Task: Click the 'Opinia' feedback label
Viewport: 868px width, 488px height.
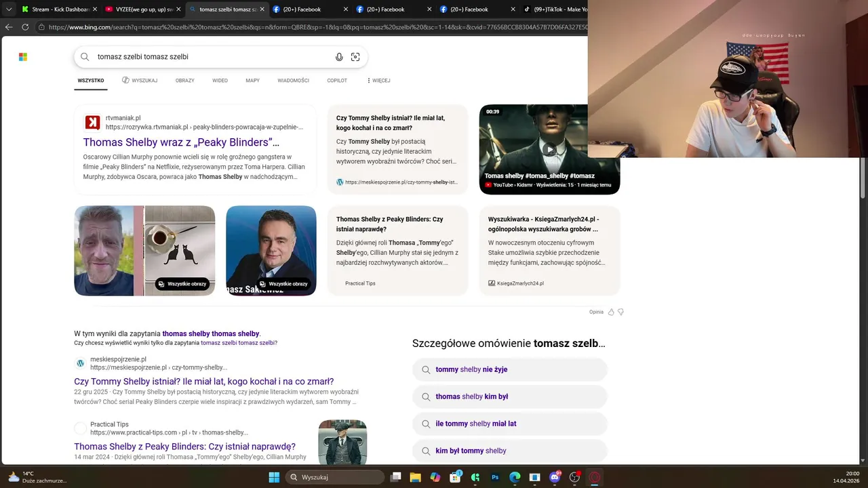Action: [596, 312]
